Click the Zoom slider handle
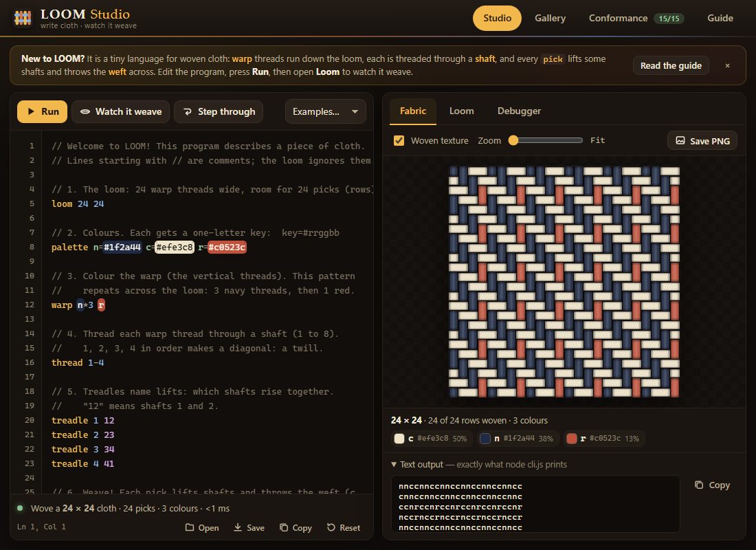The image size is (756, 550). [x=513, y=140]
